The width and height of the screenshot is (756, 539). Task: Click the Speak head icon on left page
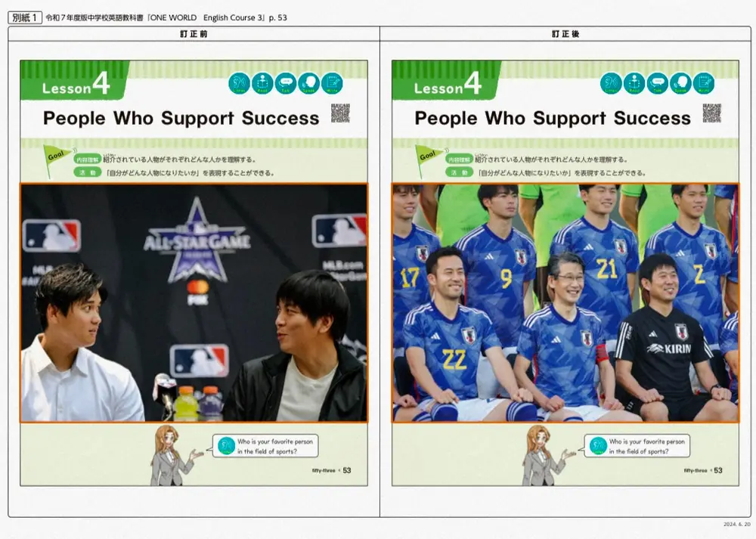[x=308, y=83]
